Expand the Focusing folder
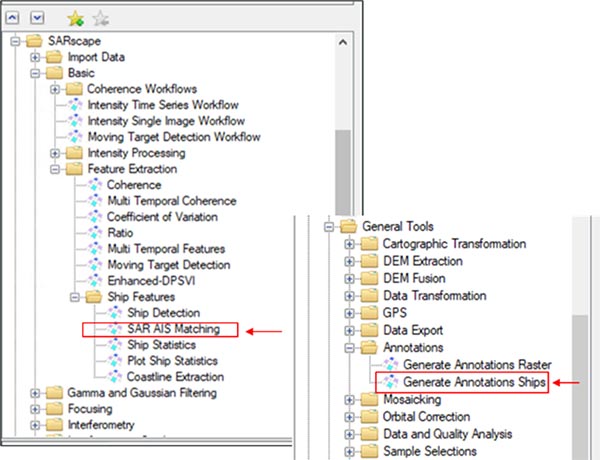600x460 pixels. 35,409
